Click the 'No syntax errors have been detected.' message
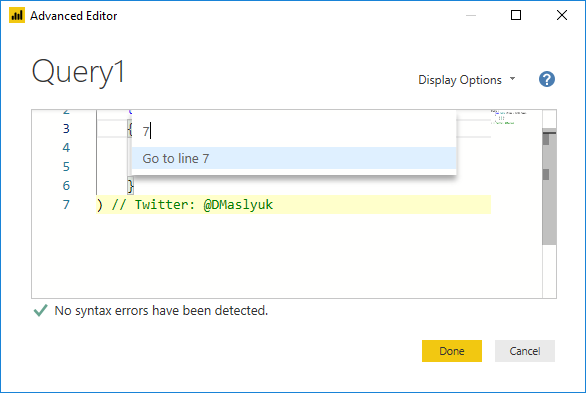This screenshot has height=393, width=586. click(x=161, y=310)
